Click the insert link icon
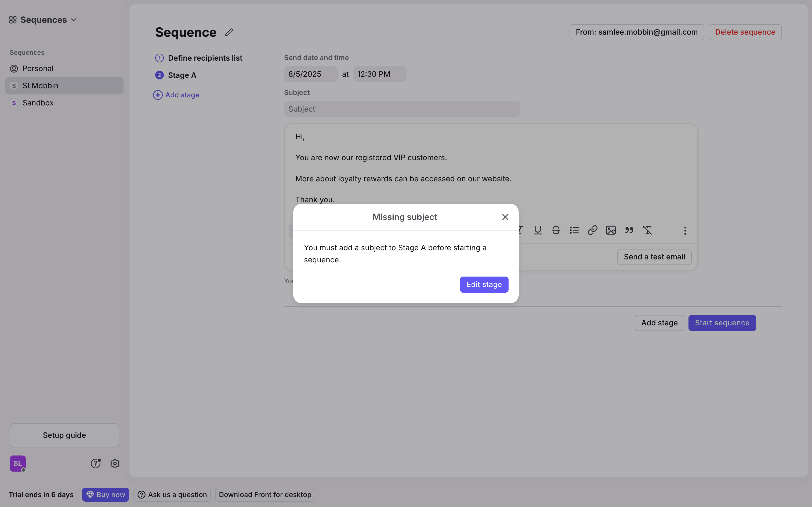Image resolution: width=812 pixels, height=507 pixels. coord(593,230)
